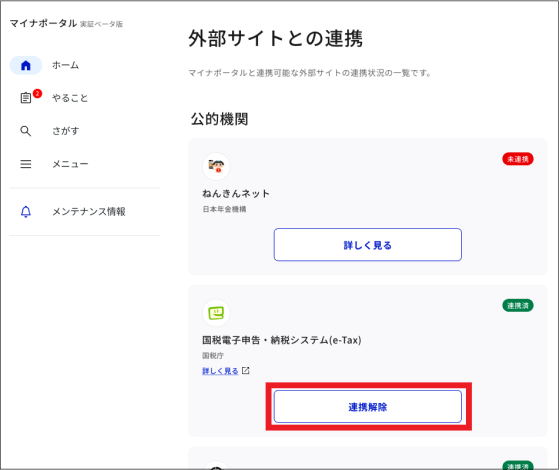560x470 pixels.
Task: Click the 外部サイトとの連携 heading
Action: tap(275, 38)
